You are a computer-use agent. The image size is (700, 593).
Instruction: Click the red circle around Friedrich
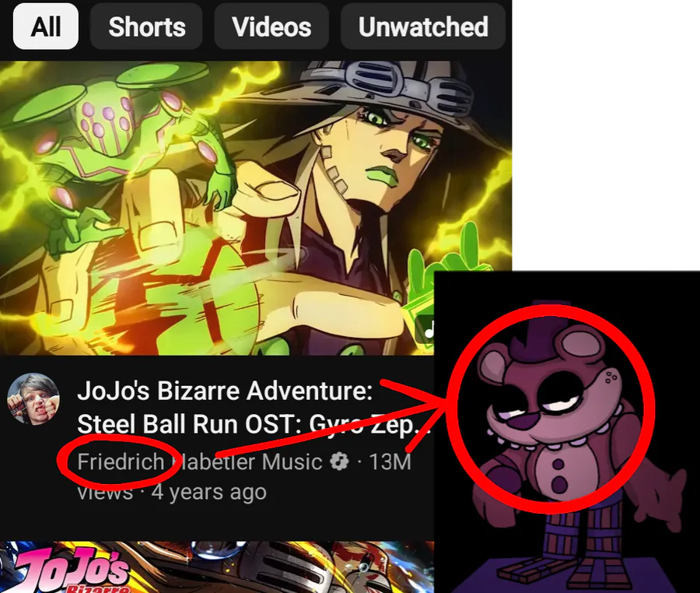click(119, 461)
